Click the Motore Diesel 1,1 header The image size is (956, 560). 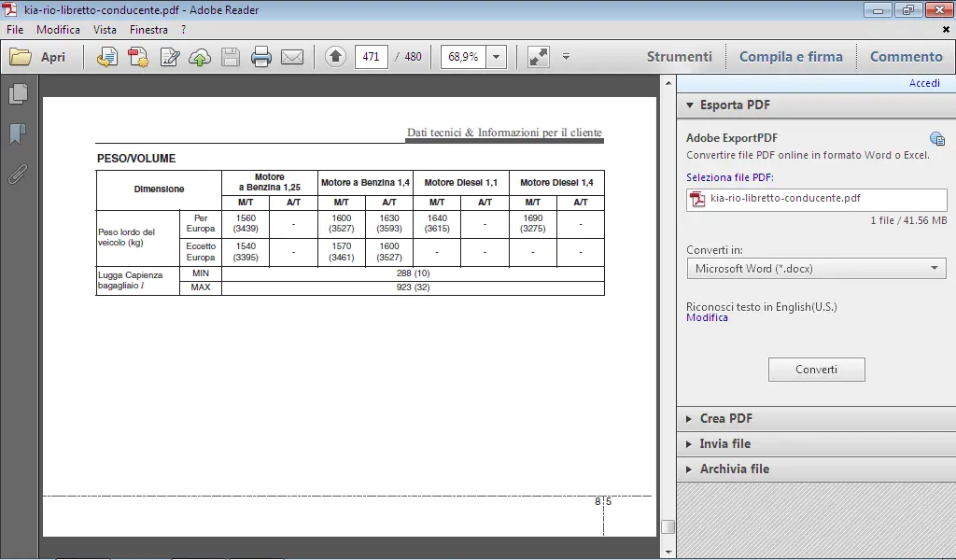(x=461, y=182)
